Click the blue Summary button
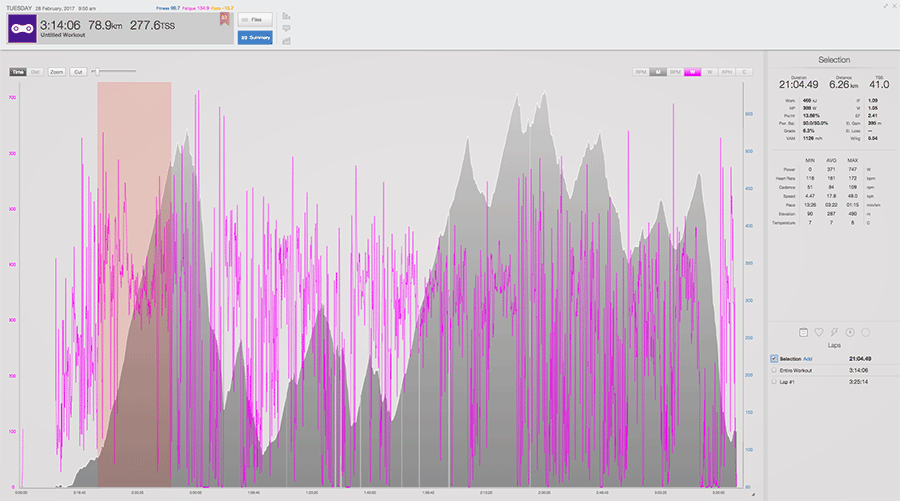900x501 pixels. (x=255, y=37)
